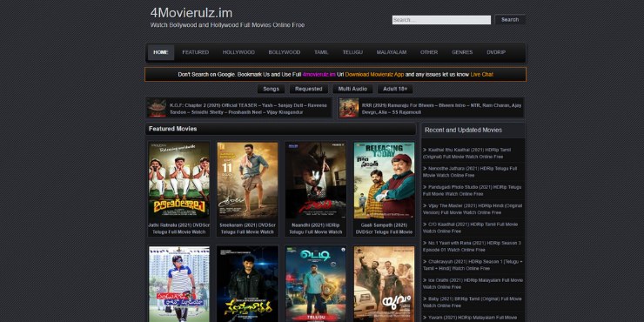This screenshot has height=322, width=644.
Task: Click the Watch Bollywood and Hollywood tagline
Action: [227, 25]
